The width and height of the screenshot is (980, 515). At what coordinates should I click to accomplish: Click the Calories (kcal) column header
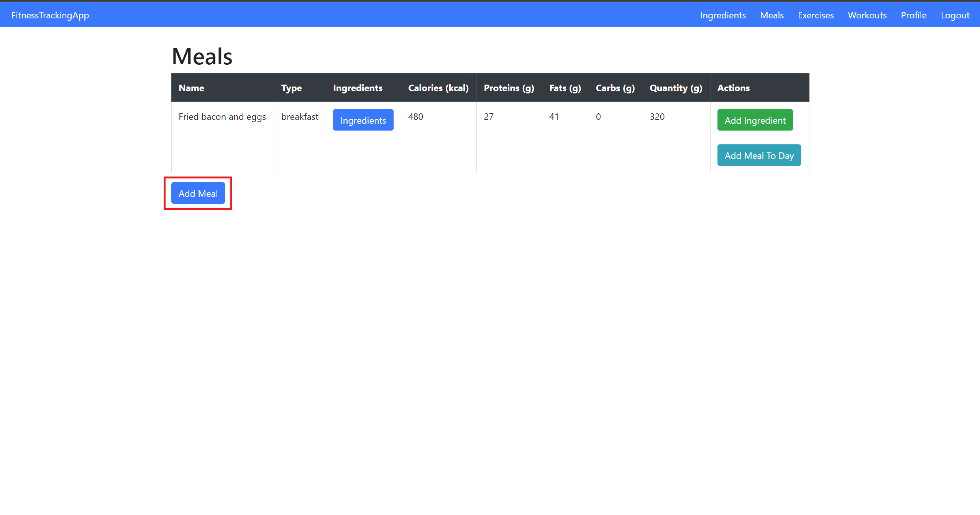438,88
